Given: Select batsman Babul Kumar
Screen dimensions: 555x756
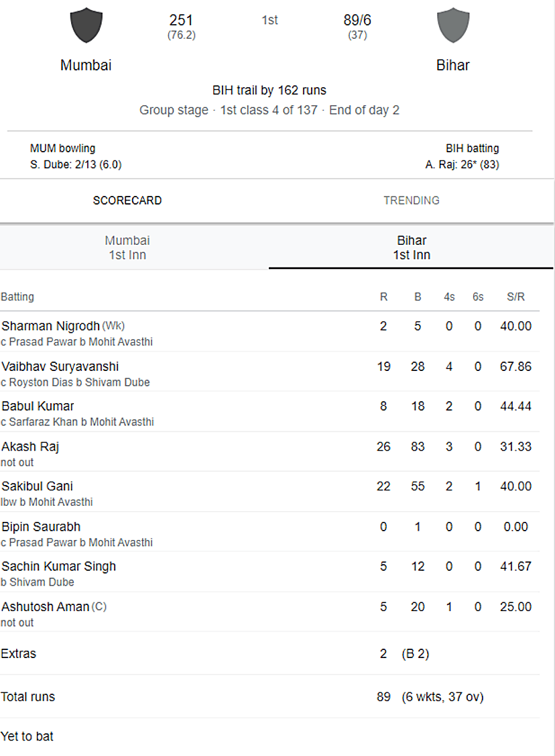Looking at the screenshot, I should [x=38, y=406].
